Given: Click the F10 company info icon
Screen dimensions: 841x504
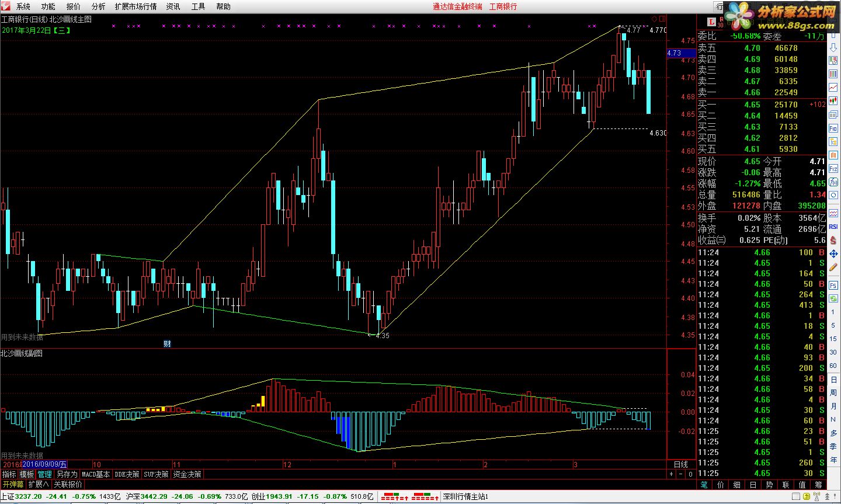Looking at the screenshot, I should pos(833,128).
